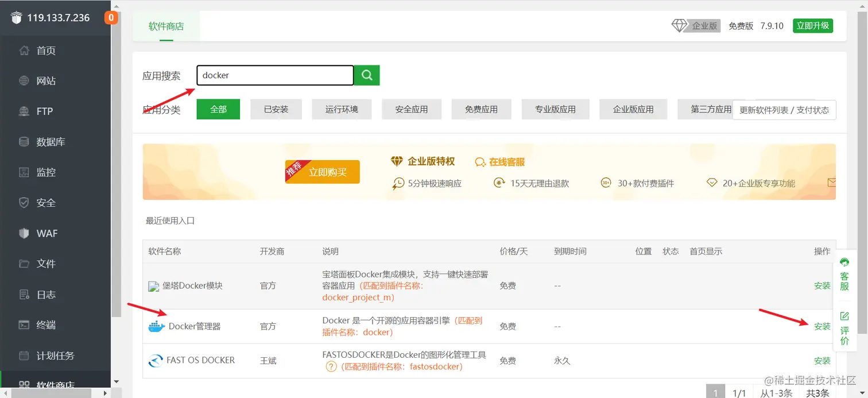Click the 客服 headset icon on right panel
This screenshot has height=398, width=868.
click(x=844, y=262)
